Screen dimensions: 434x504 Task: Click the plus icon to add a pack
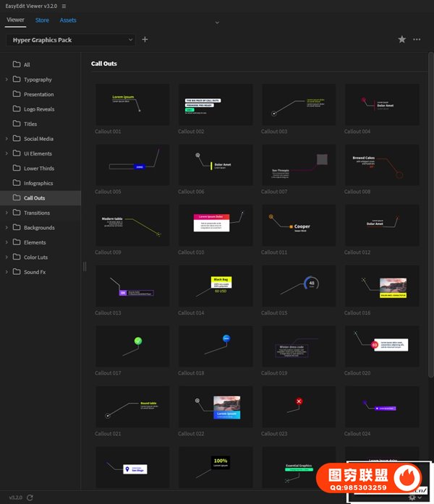[x=145, y=40]
